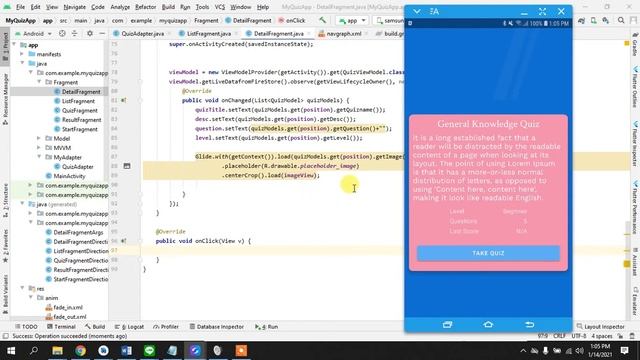
Task: Tap the back button on phone mirror
Action: click(x=529, y=324)
